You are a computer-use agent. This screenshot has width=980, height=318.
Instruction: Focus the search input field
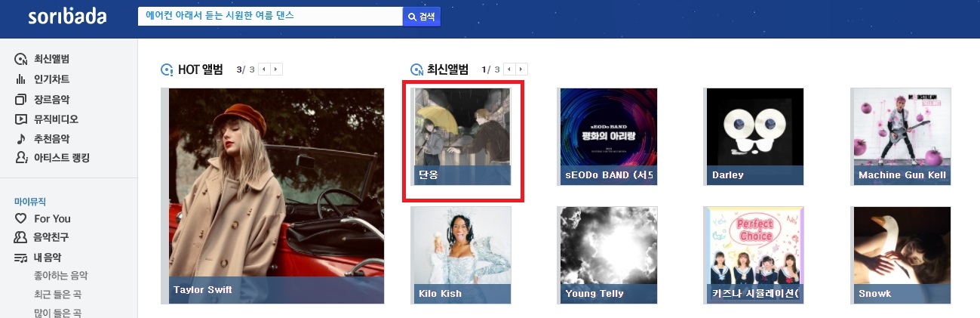point(270,17)
